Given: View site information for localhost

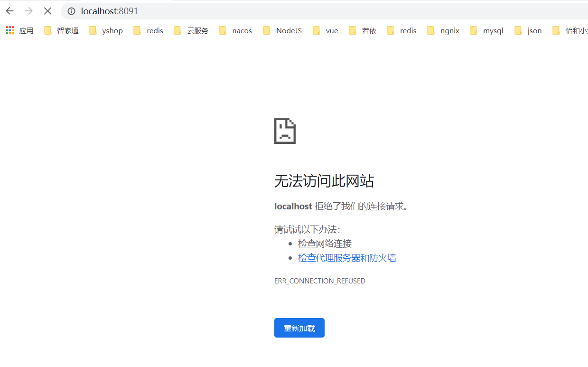Looking at the screenshot, I should pos(71,11).
